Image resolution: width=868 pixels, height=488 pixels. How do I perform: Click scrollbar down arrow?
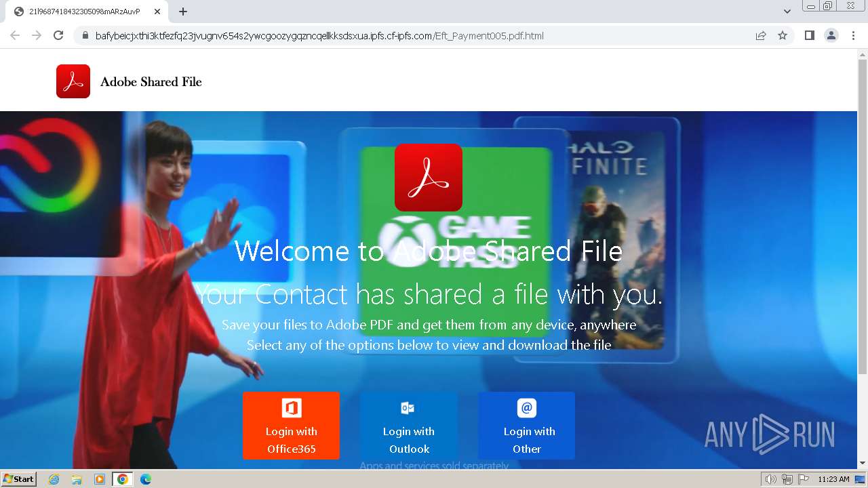pos(863,464)
